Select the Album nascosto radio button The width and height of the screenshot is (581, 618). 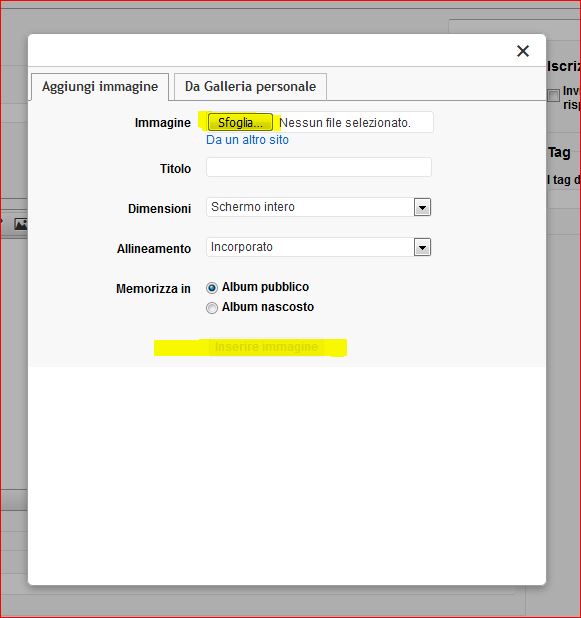[212, 308]
